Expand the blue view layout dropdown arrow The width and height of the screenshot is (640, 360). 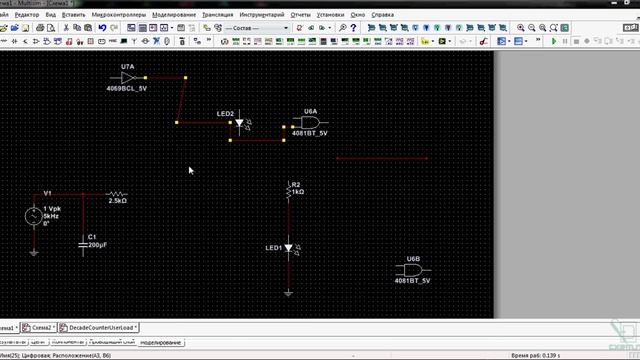526,41
